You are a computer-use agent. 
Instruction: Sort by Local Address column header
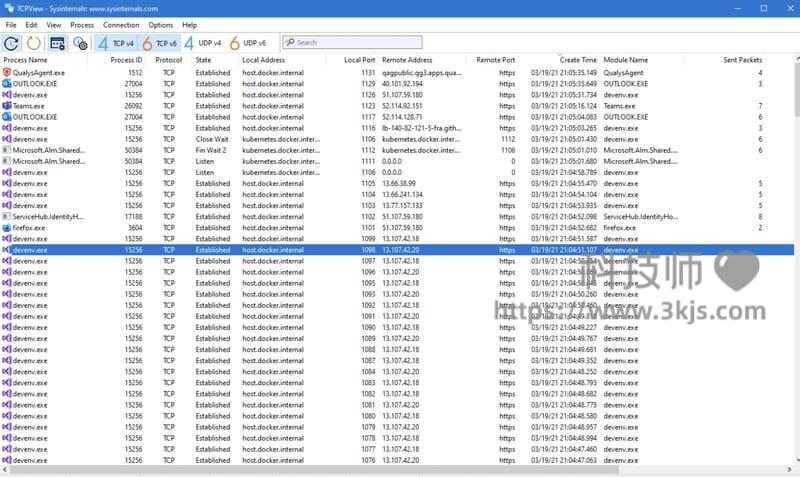pyautogui.click(x=263, y=60)
